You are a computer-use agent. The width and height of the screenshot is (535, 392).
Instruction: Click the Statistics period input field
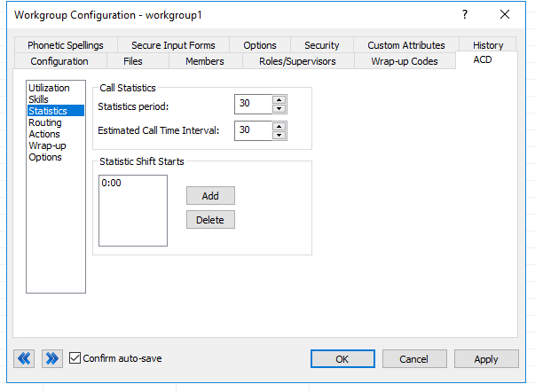(x=252, y=104)
